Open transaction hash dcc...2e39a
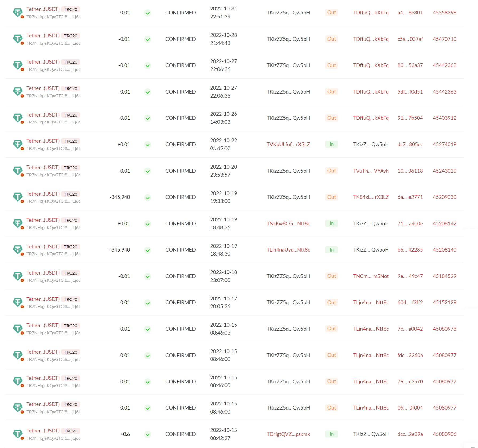This screenshot has width=478, height=448. pos(410,434)
